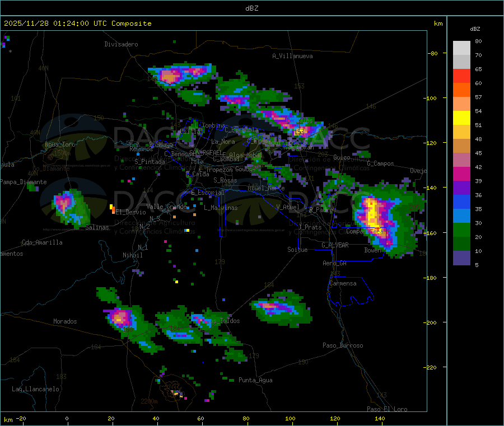Click the Bowen map label

click(373, 250)
